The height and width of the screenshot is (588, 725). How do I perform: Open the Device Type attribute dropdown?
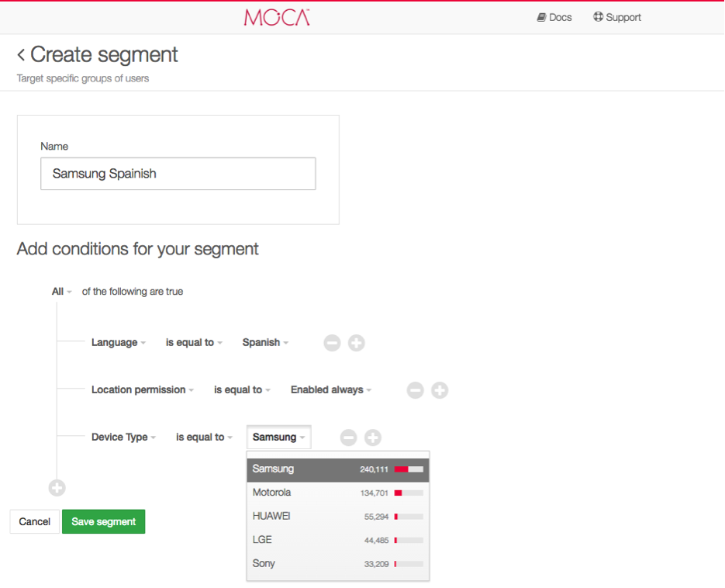pos(123,437)
